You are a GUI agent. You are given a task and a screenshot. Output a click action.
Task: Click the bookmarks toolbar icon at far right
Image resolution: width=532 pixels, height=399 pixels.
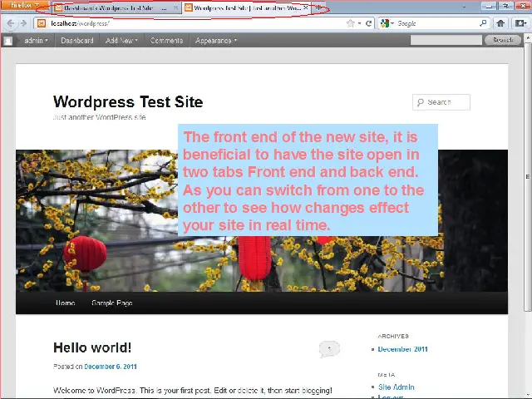(520, 23)
